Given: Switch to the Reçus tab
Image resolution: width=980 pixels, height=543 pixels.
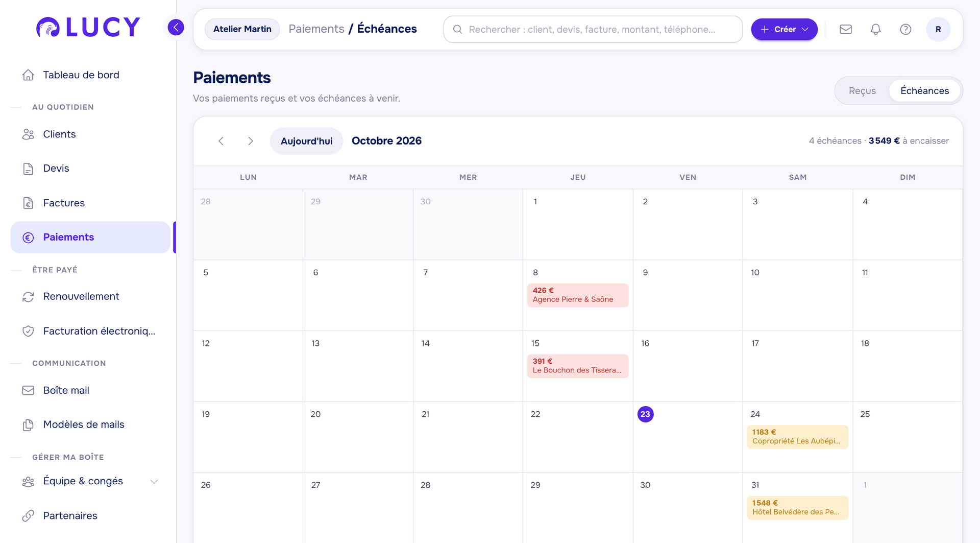Looking at the screenshot, I should (862, 91).
